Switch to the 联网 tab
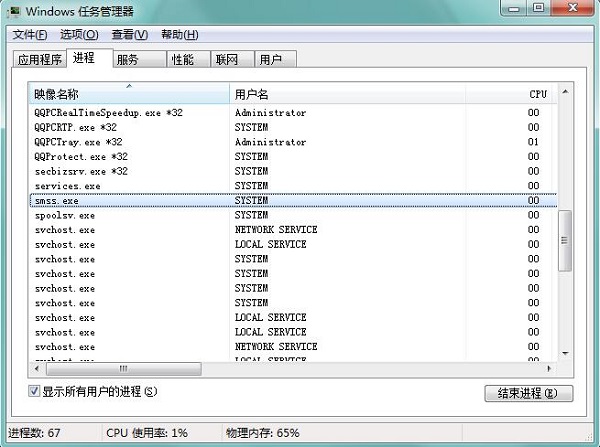This screenshot has width=600, height=447. (232, 59)
